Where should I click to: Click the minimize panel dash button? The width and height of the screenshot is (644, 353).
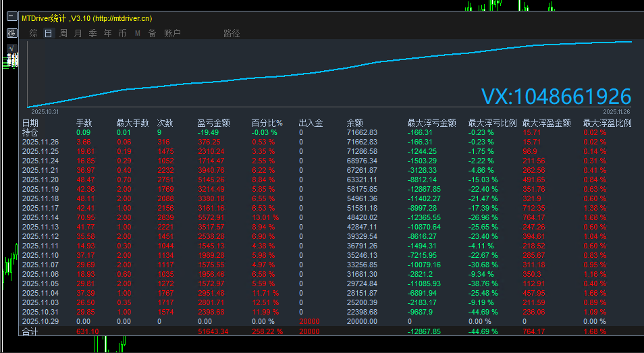[12, 18]
